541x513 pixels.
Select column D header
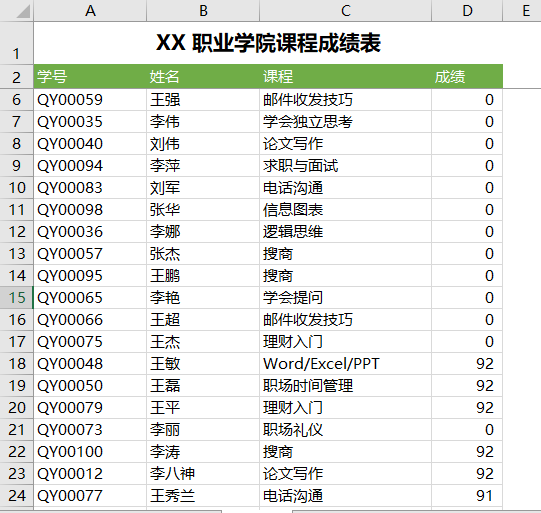467,11
